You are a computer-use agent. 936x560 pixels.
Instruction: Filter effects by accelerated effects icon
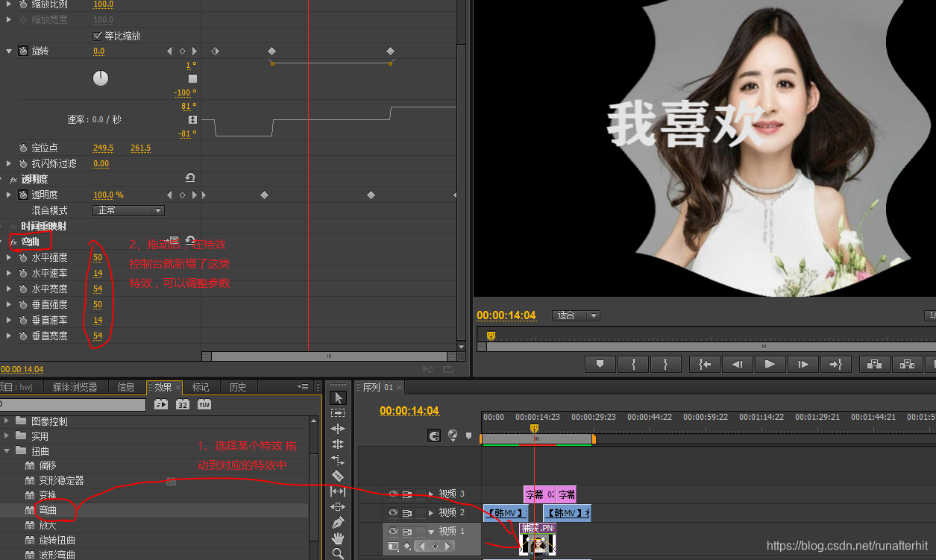click(161, 404)
